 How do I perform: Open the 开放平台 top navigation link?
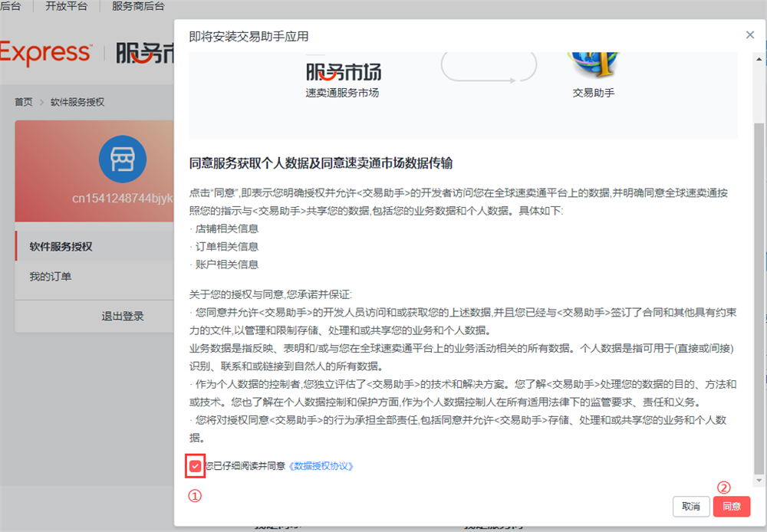coord(66,6)
